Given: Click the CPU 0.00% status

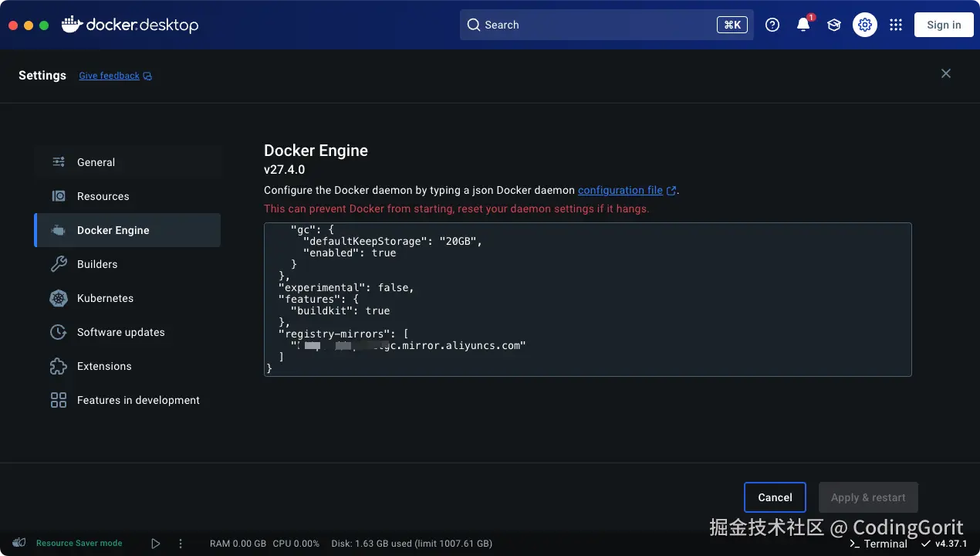Looking at the screenshot, I should tap(296, 544).
